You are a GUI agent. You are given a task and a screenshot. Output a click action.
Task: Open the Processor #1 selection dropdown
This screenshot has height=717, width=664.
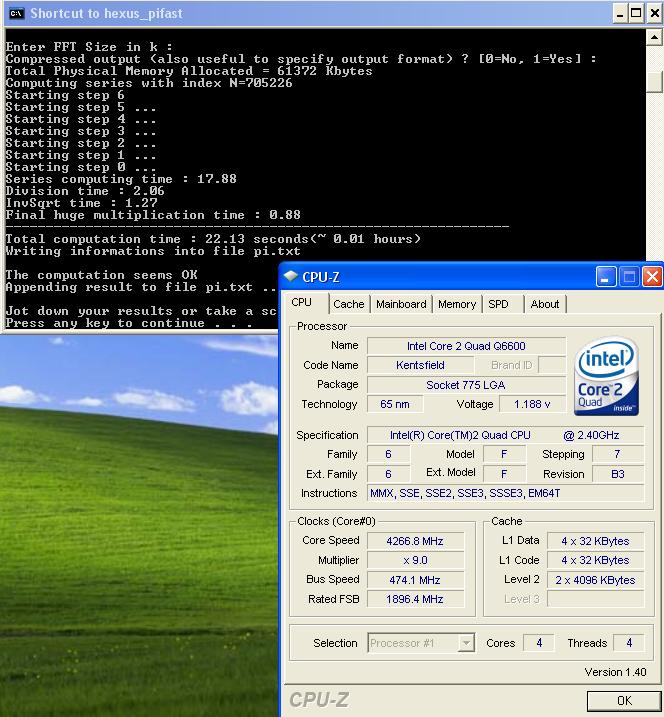point(421,643)
